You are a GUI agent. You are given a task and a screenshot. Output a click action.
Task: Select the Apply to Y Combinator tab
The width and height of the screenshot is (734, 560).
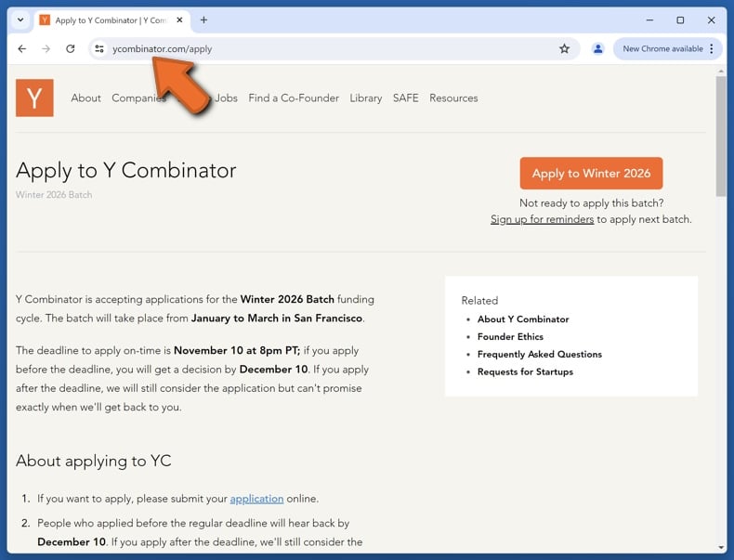111,20
